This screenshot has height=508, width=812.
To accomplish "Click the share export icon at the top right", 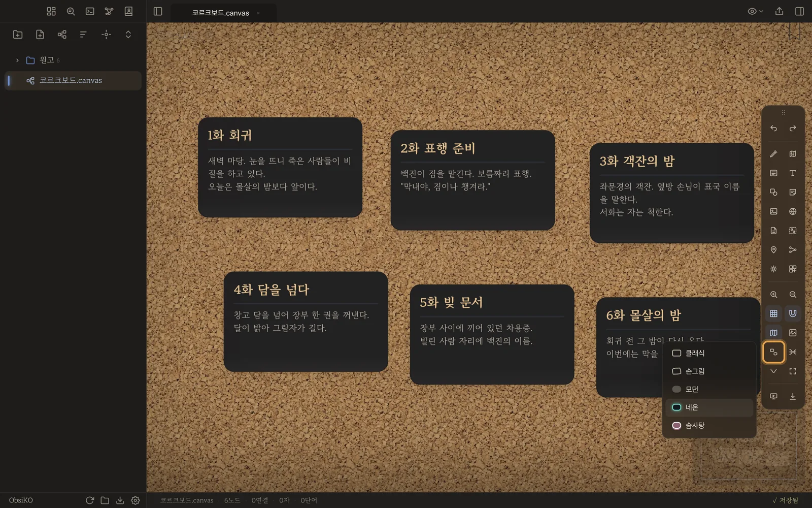I will pyautogui.click(x=779, y=11).
